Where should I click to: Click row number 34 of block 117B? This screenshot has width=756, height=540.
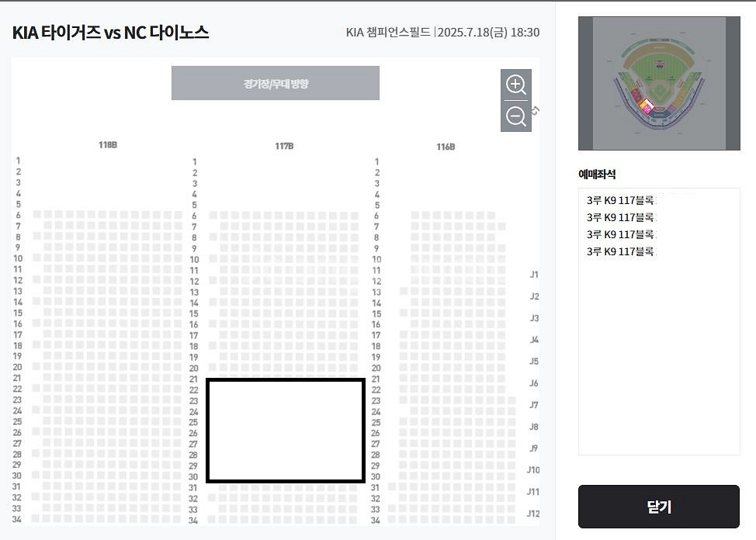tap(193, 521)
